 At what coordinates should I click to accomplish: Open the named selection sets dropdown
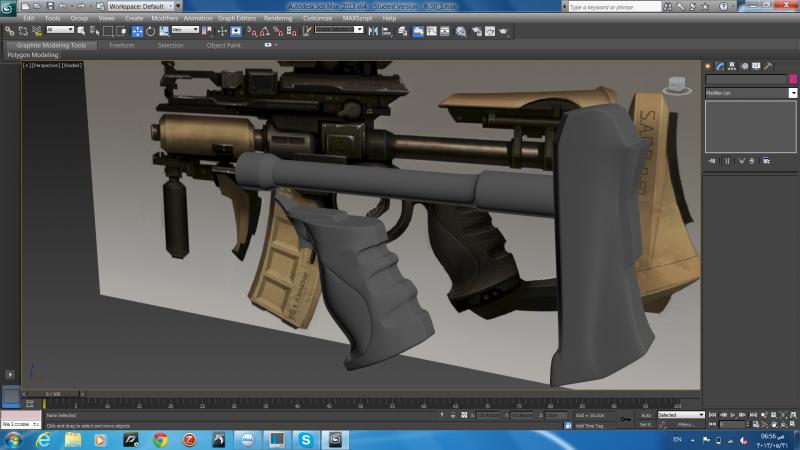pos(339,30)
